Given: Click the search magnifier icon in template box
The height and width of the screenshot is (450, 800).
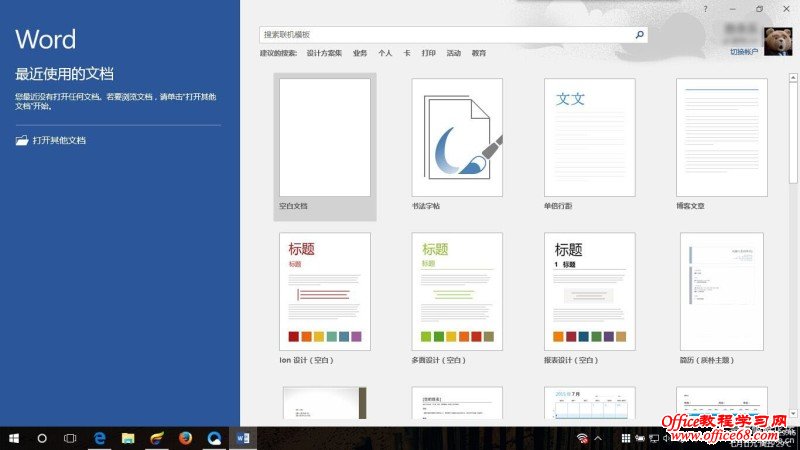Looking at the screenshot, I should [x=640, y=34].
